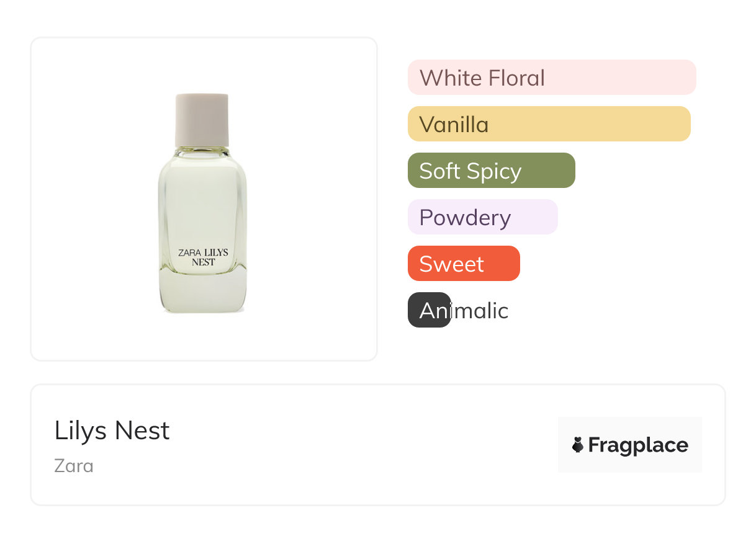Pick the lavender Powdery accord bar

(x=482, y=217)
